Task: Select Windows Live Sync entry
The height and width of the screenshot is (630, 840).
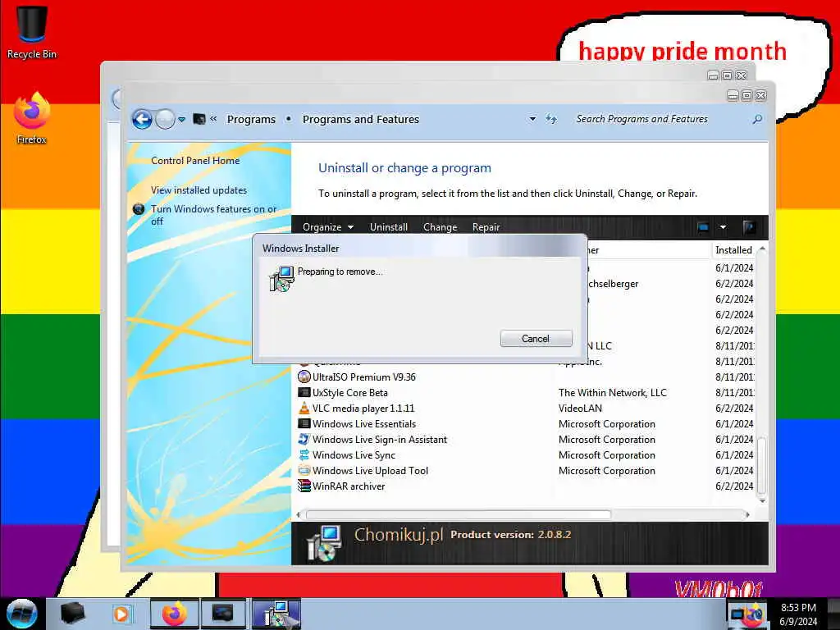Action: coord(354,454)
